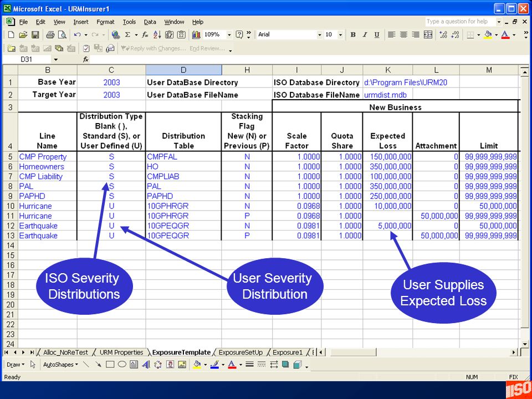This screenshot has height=399, width=532.
Task: Click the Insert Function fx button in formula bar
Action: pyautogui.click(x=86, y=59)
